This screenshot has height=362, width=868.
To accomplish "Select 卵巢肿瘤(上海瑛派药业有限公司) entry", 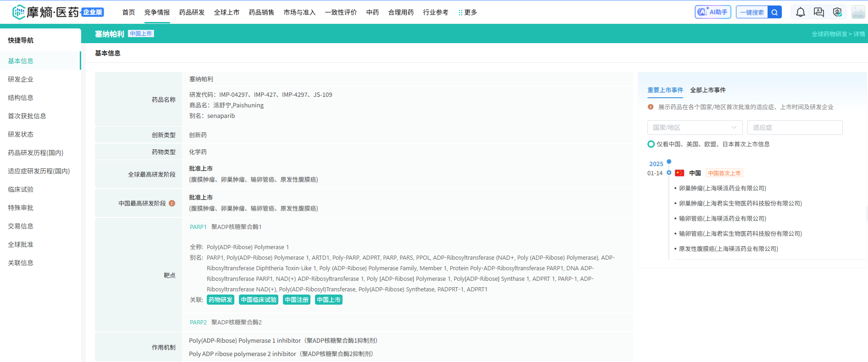I will (723, 188).
